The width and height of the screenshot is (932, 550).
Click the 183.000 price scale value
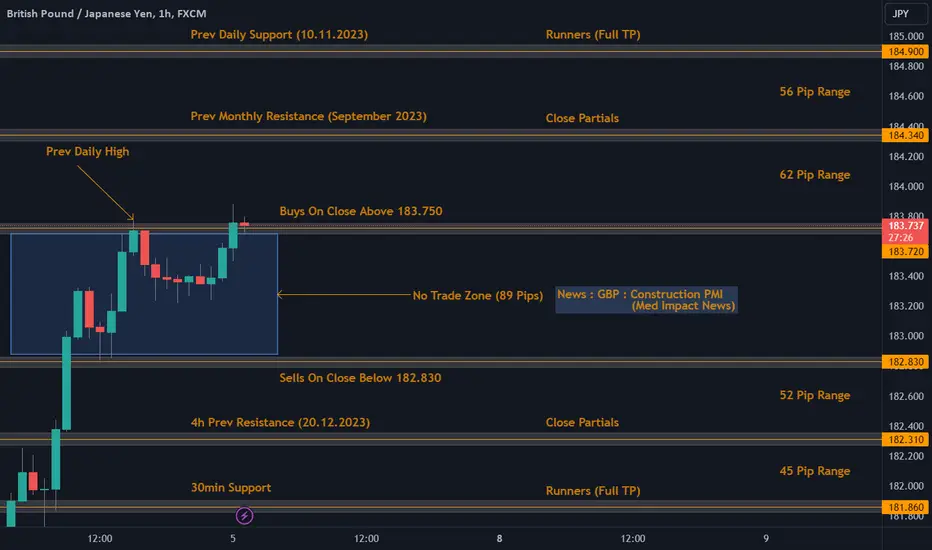click(x=906, y=336)
